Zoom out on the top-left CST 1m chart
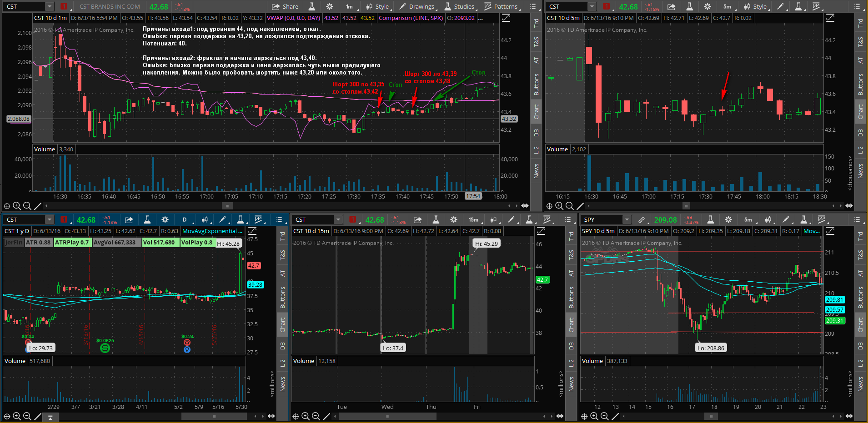The width and height of the screenshot is (868, 423). (x=27, y=206)
